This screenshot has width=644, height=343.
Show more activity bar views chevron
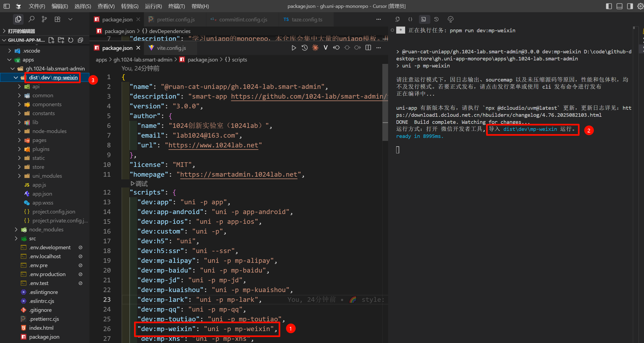point(70,19)
